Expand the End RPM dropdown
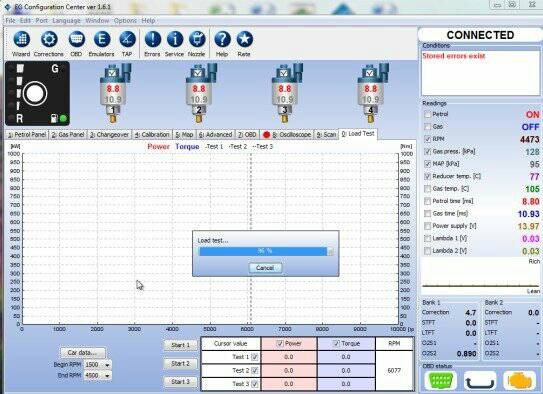The image size is (543, 394). coord(107,376)
